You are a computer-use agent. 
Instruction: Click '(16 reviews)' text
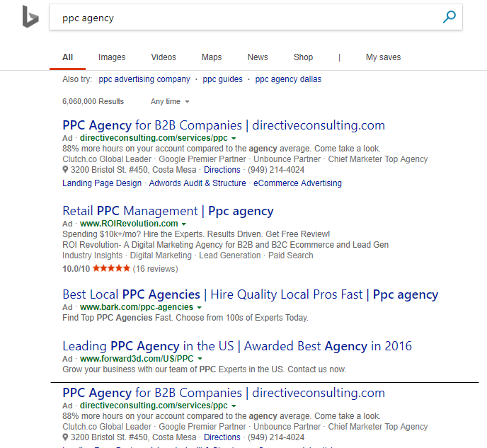tap(155, 268)
